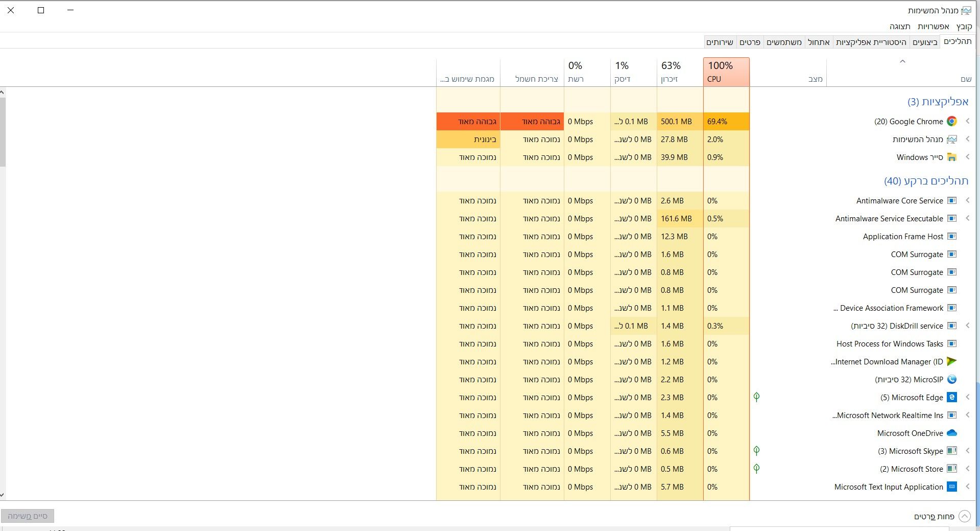Click the Antimalware Core Service icon

[951, 200]
